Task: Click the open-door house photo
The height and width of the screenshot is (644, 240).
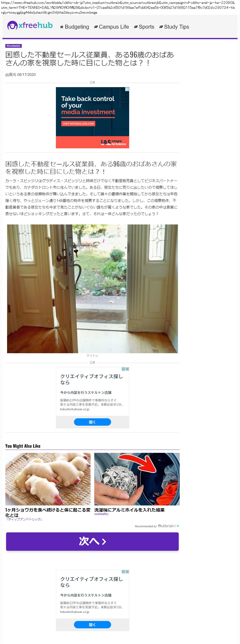Action: pos(92,289)
